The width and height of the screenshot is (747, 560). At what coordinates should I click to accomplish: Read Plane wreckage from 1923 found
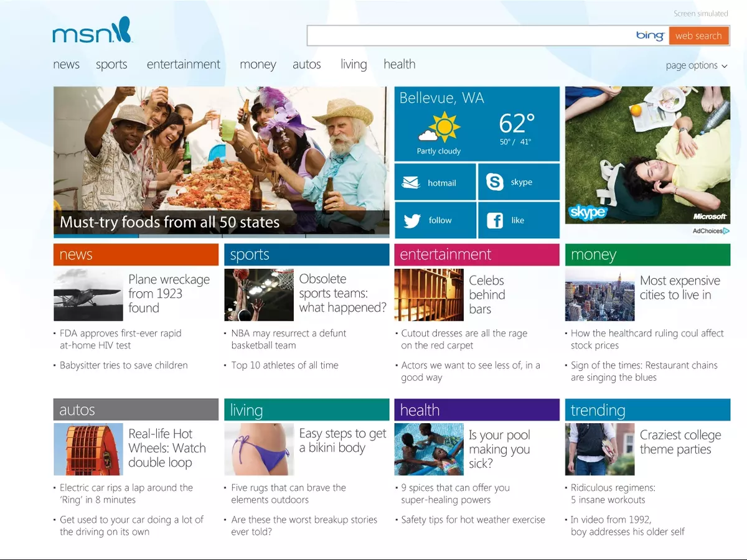pyautogui.click(x=169, y=294)
